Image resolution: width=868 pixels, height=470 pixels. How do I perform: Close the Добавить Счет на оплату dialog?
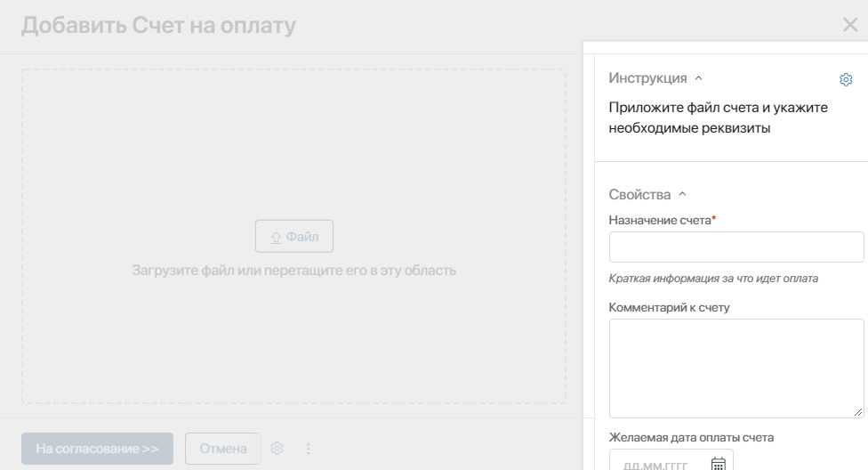[849, 24]
